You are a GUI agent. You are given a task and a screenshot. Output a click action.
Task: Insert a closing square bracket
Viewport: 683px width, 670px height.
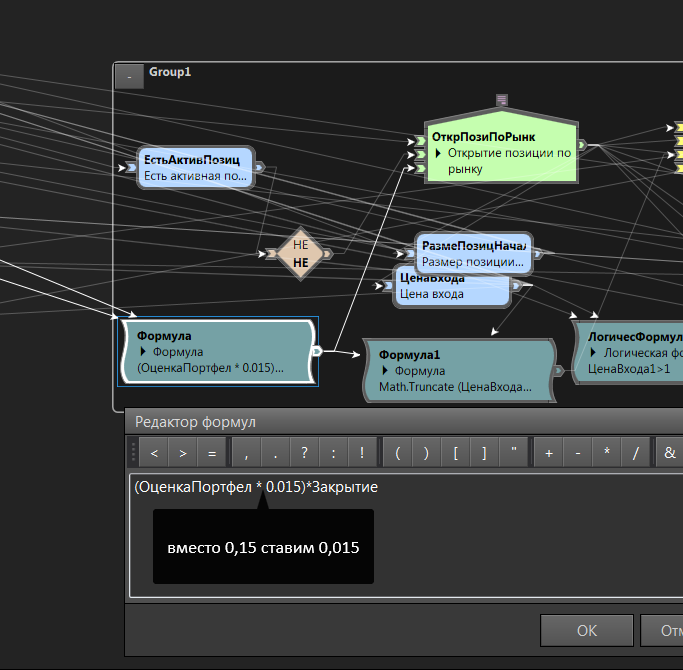(x=484, y=453)
